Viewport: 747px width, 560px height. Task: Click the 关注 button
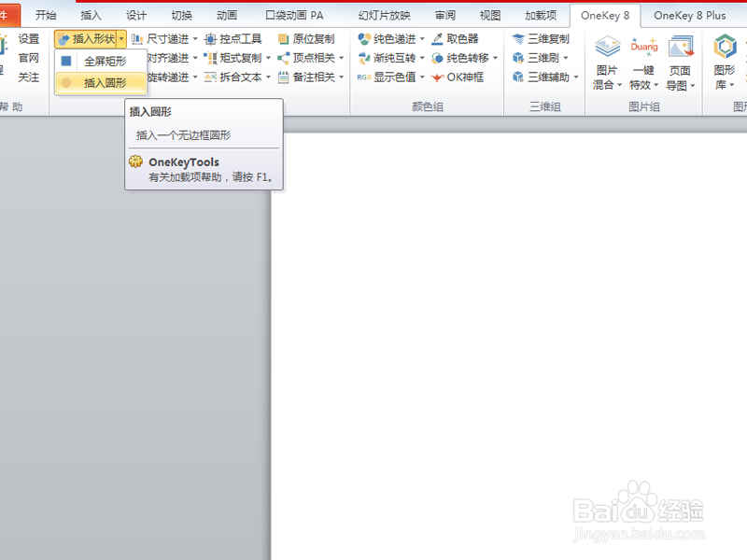click(x=29, y=77)
